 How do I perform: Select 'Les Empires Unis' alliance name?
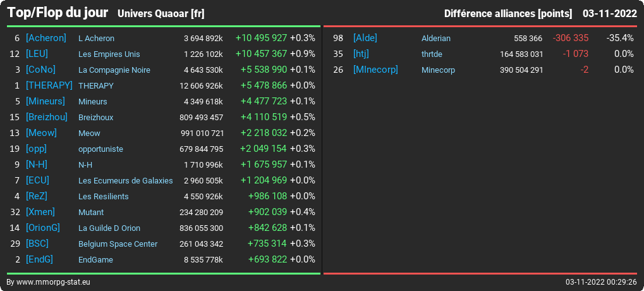coord(109,54)
